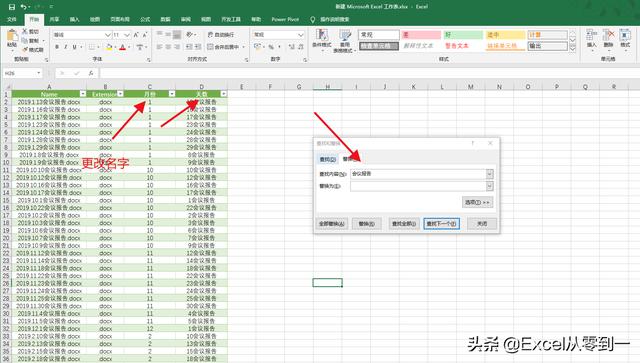The height and width of the screenshot is (363, 640).
Task: Expand the Replace with history dropdown
Action: coord(490,186)
